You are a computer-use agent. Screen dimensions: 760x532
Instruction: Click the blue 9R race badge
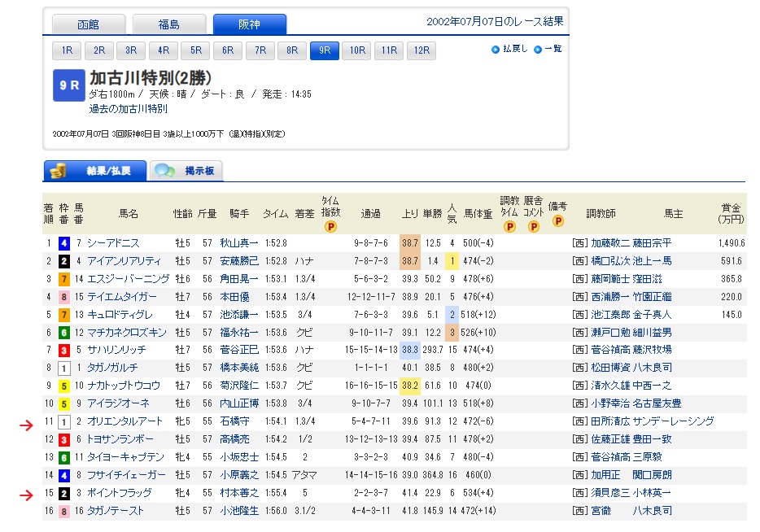68,85
